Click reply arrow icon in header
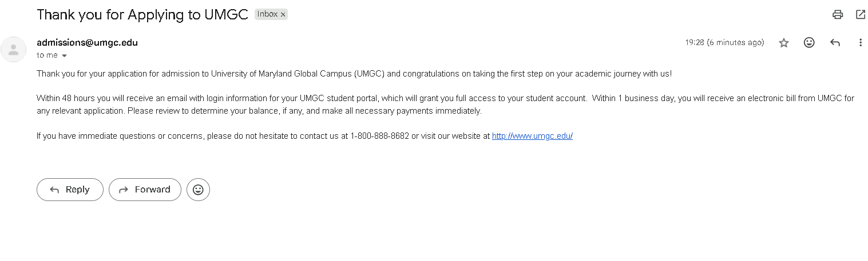 point(835,42)
